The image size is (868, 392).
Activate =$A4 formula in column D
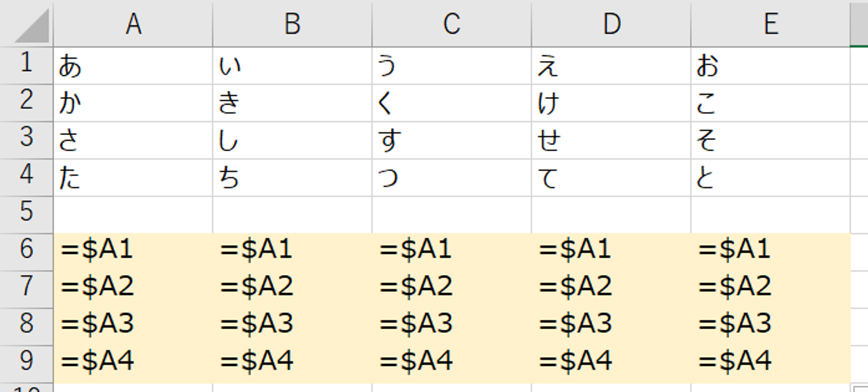click(x=611, y=365)
